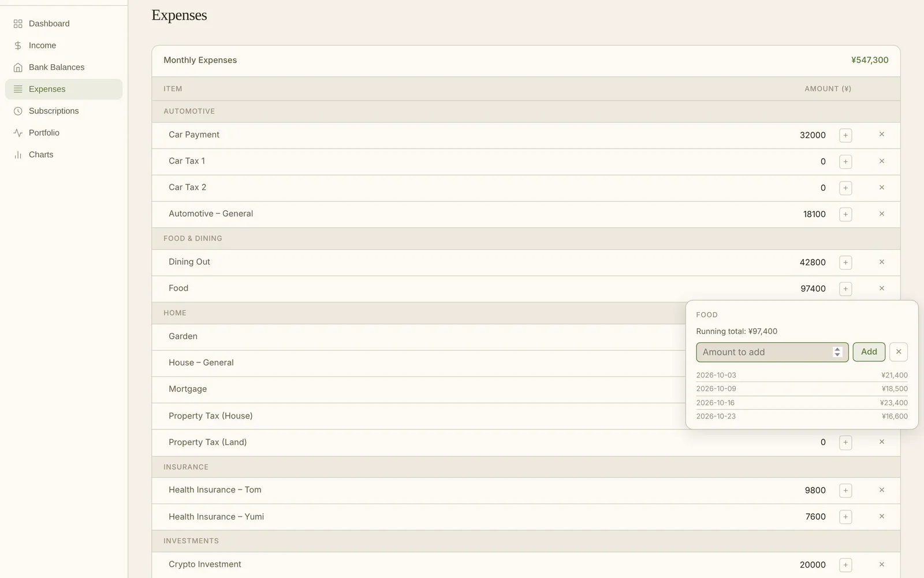Click the plus icon for Car Payment
The image size is (924, 578).
click(x=845, y=135)
